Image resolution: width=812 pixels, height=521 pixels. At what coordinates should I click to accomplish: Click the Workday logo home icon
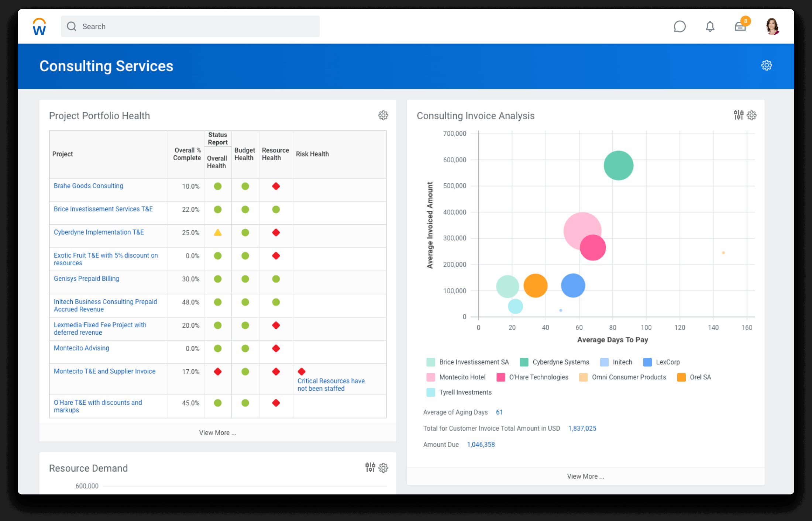tap(39, 27)
